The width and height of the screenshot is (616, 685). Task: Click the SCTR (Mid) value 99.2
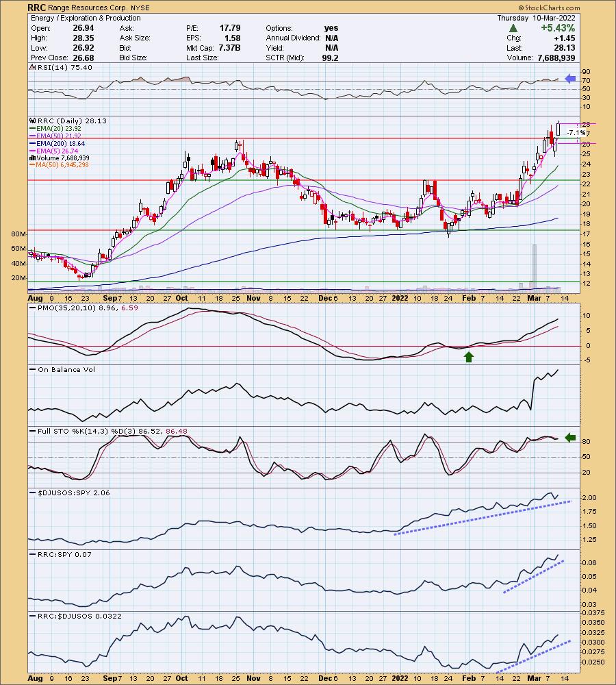[x=330, y=58]
